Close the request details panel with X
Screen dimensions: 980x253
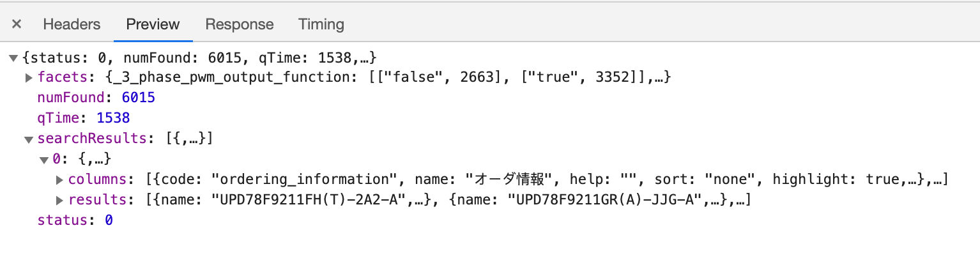17,24
